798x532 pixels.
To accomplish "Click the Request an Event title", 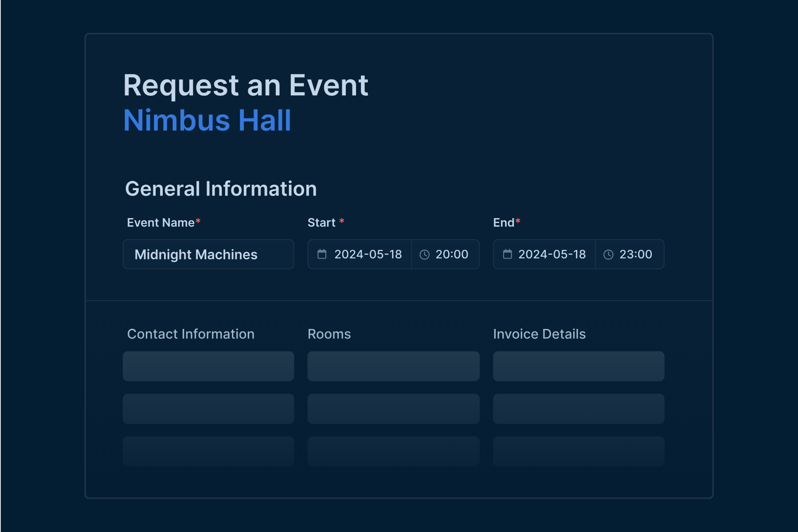I will 246,86.
